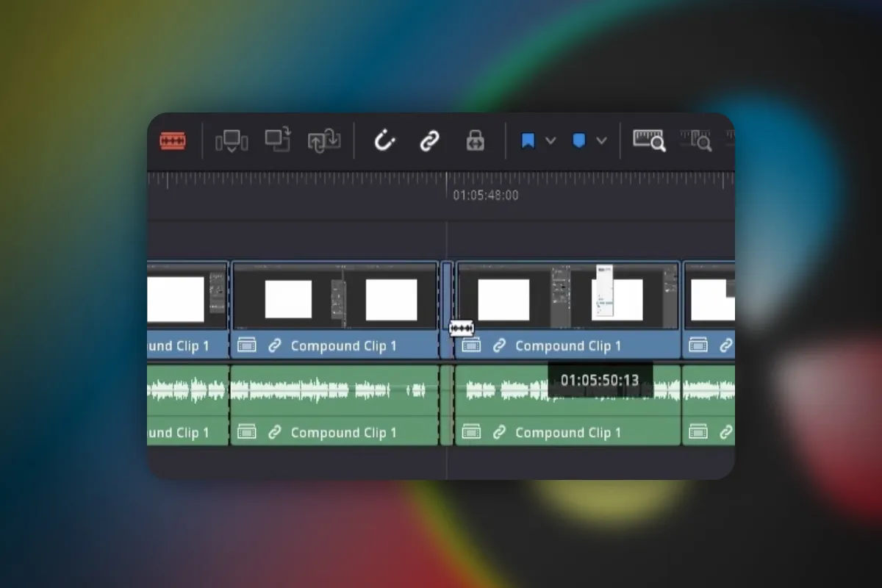Click the Detail Zoom icon

tap(695, 140)
